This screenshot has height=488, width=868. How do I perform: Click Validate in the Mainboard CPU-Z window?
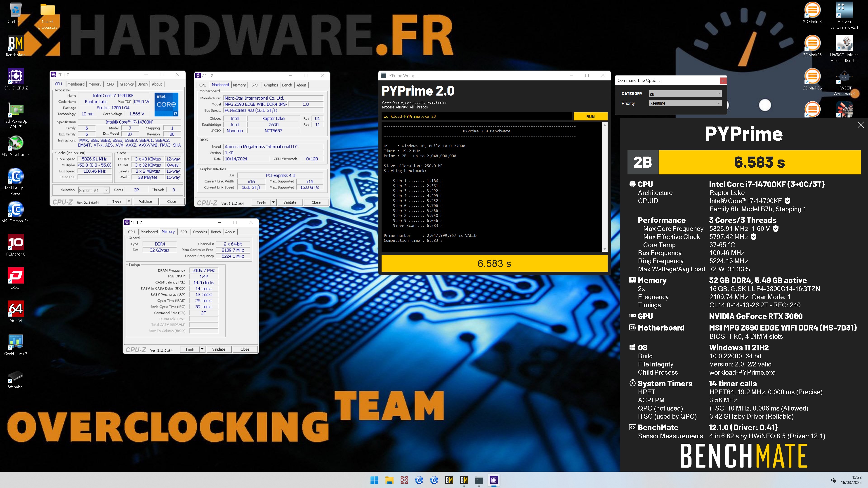coord(290,202)
